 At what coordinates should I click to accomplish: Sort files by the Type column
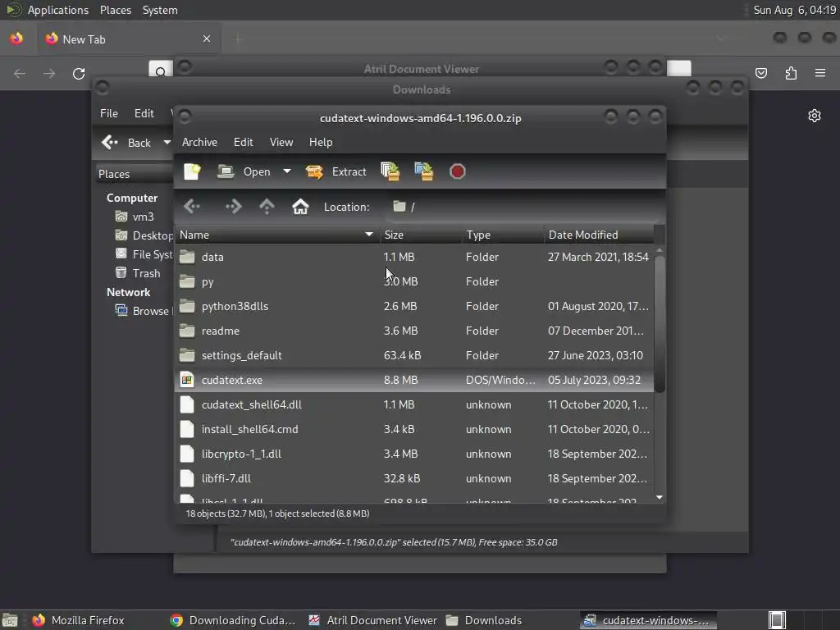coord(503,235)
